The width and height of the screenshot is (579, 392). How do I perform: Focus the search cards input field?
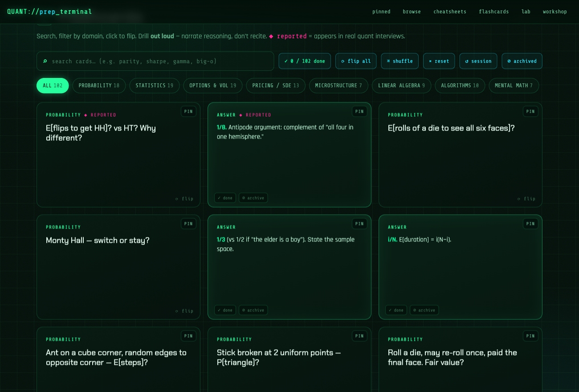click(155, 61)
